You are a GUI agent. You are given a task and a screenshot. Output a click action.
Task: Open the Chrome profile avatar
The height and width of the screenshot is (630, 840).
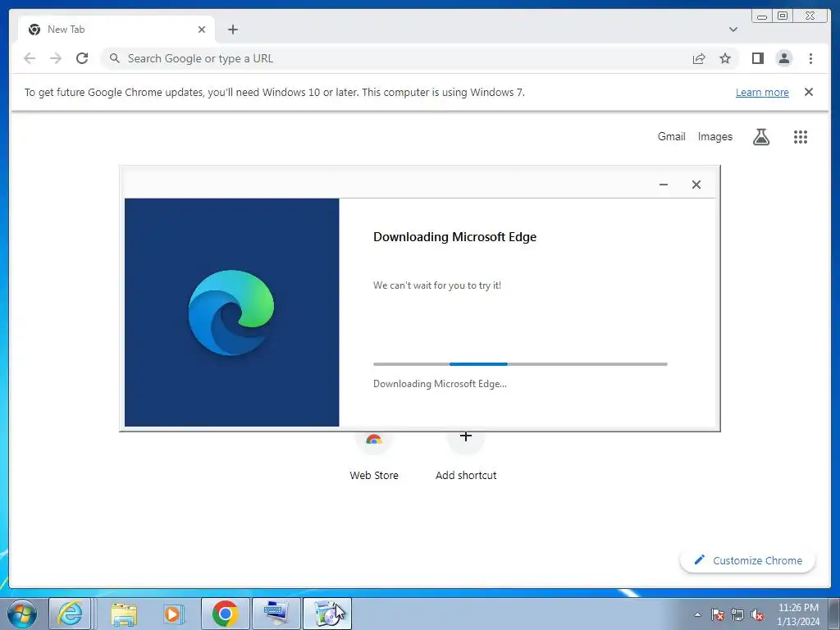(783, 58)
